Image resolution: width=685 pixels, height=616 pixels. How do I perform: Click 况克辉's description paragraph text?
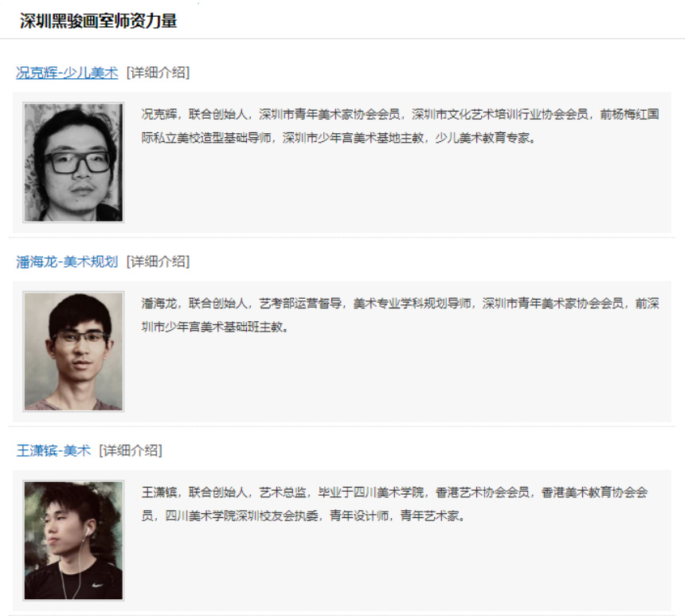400,127
